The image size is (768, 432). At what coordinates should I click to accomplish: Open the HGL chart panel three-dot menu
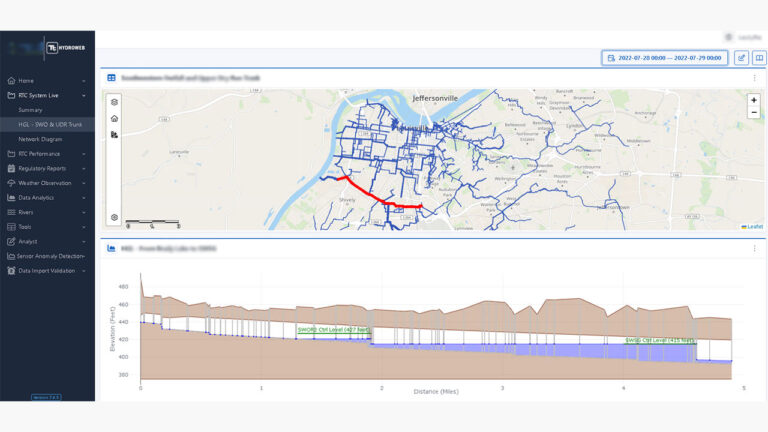(x=754, y=248)
